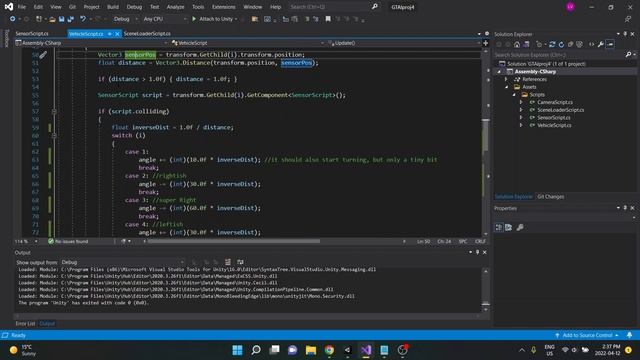
Task: Open the Edit menu
Action: click(x=38, y=7)
